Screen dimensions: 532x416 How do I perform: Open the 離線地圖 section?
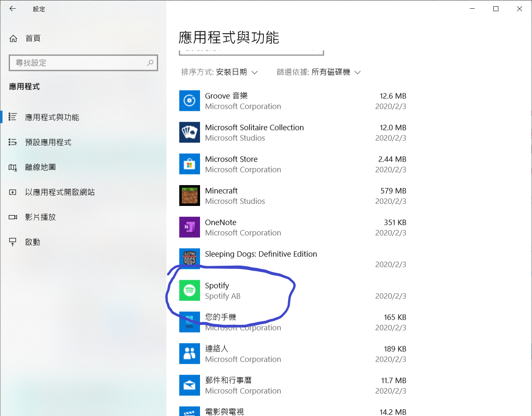point(40,167)
